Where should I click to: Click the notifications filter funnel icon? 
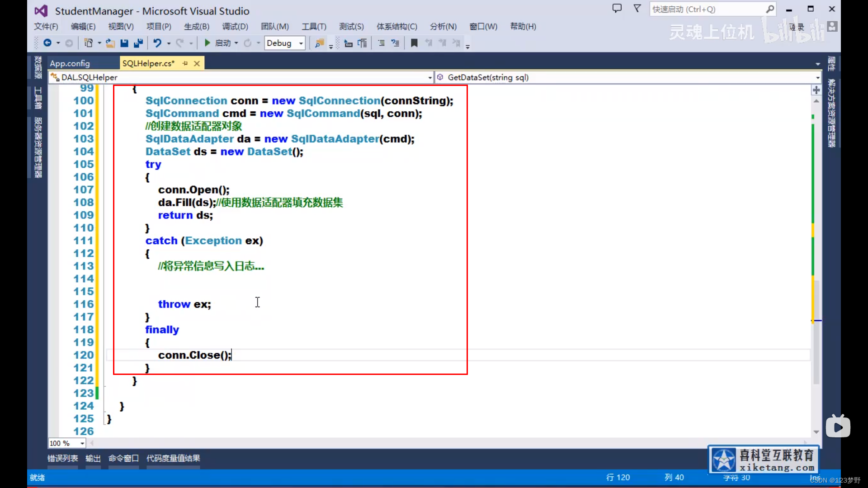tap(637, 9)
